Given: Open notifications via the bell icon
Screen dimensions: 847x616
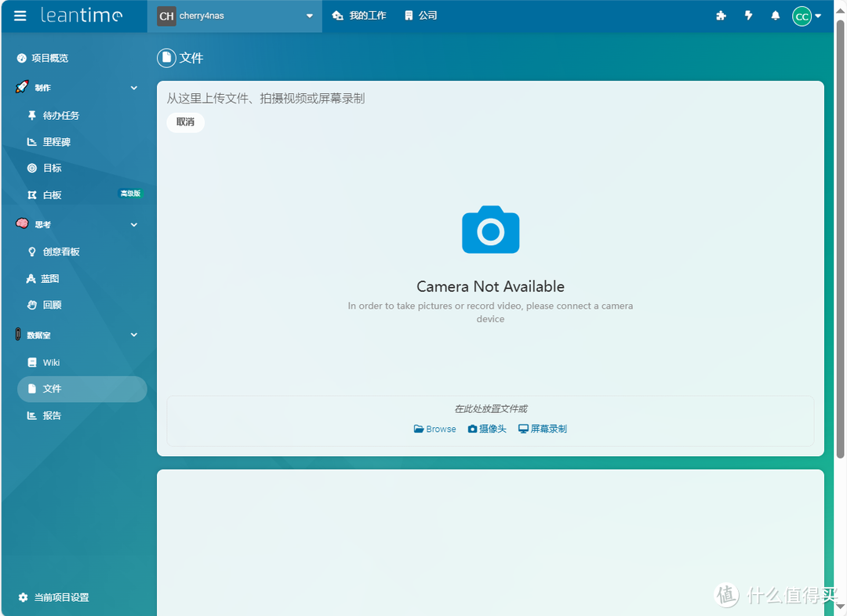Looking at the screenshot, I should coord(776,15).
